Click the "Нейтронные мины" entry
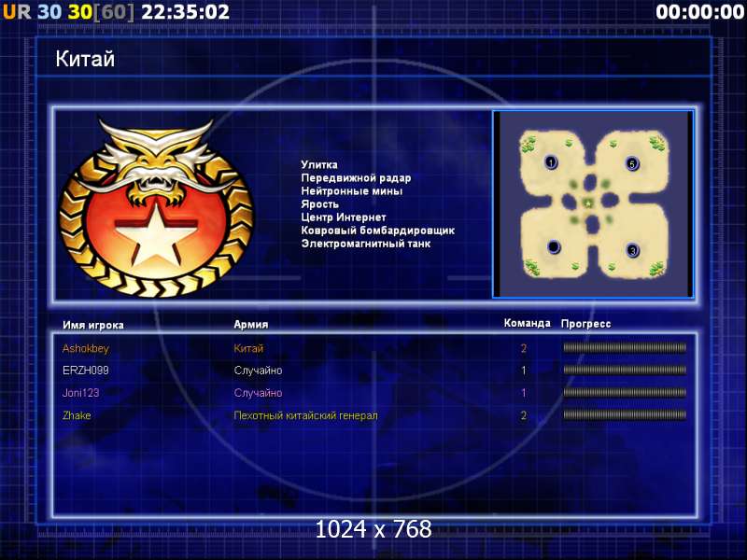Image resolution: width=747 pixels, height=560 pixels. [352, 191]
